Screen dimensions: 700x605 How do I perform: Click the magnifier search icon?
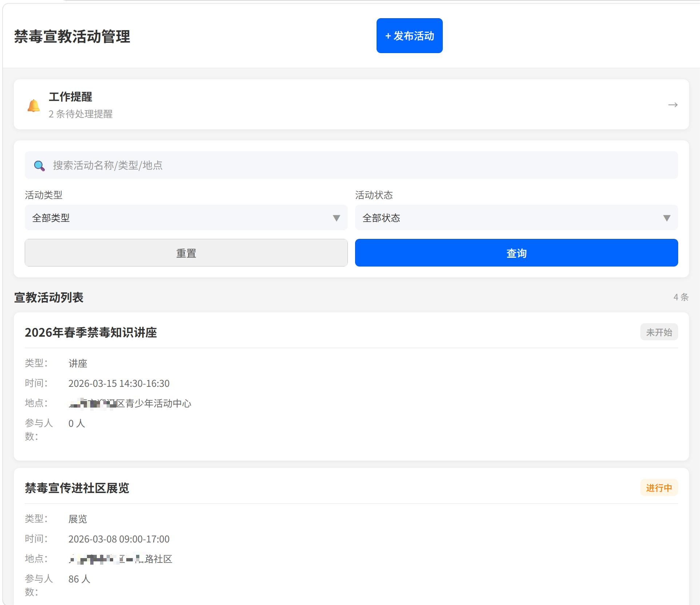click(x=39, y=165)
